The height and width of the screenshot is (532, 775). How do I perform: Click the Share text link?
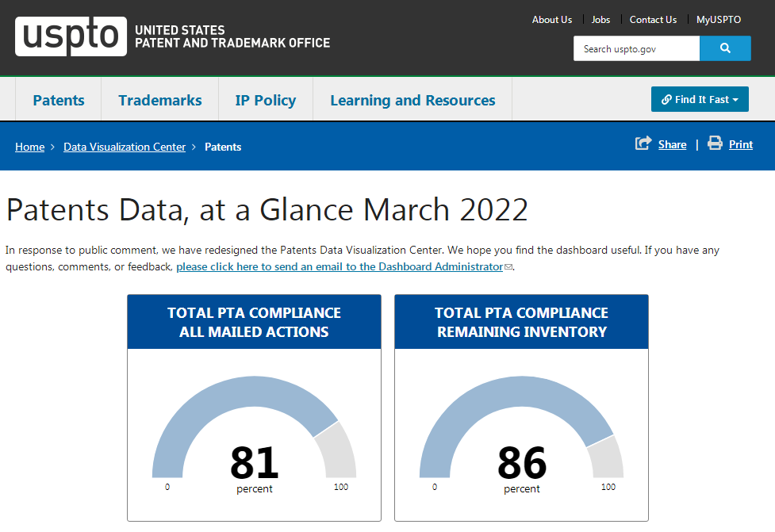pyautogui.click(x=672, y=144)
